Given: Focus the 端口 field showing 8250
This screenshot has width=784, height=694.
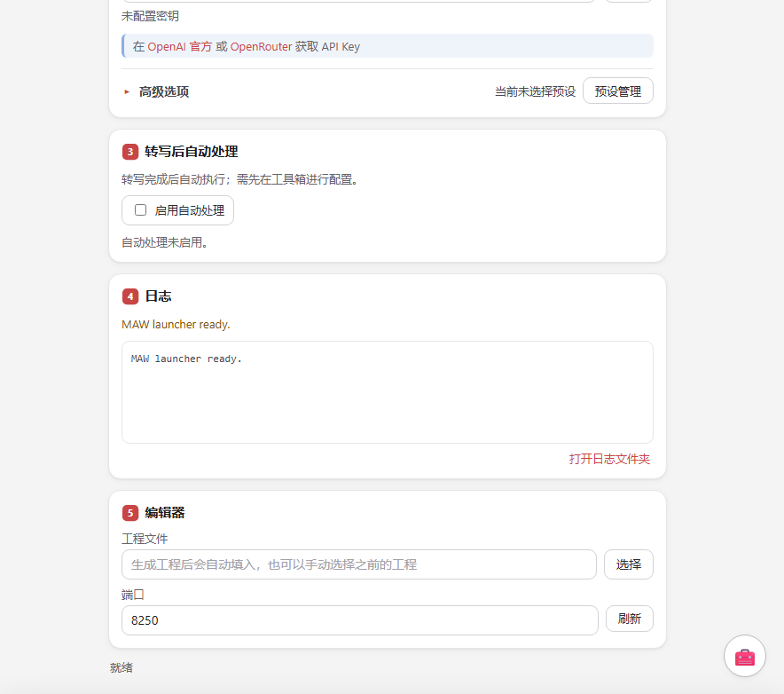Looking at the screenshot, I should click(x=360, y=620).
